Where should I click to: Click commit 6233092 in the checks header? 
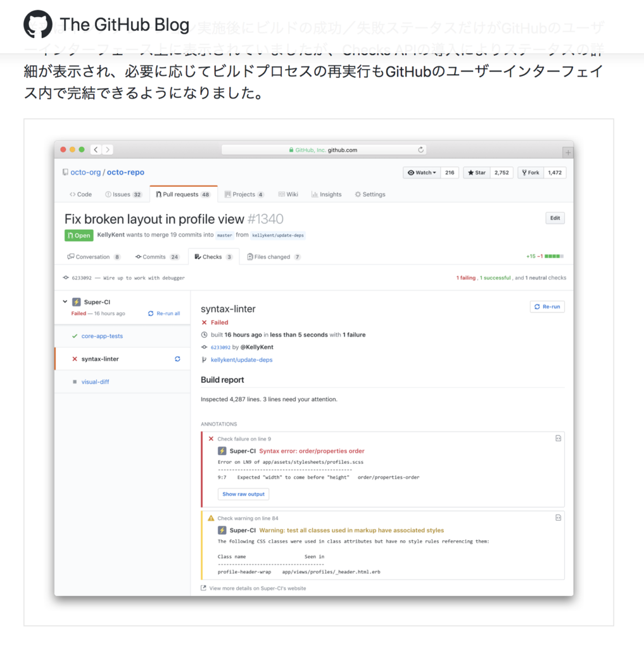pyautogui.click(x=82, y=278)
